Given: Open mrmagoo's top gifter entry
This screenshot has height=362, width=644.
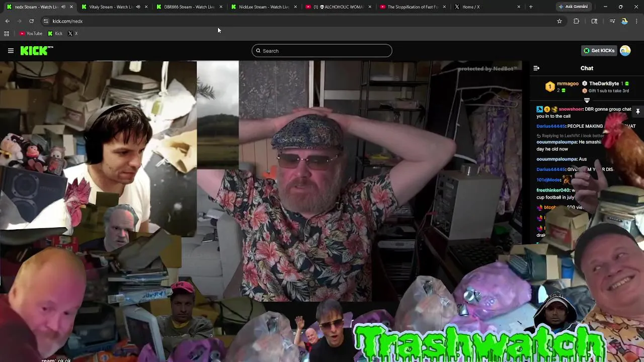Looking at the screenshot, I should pos(562,87).
